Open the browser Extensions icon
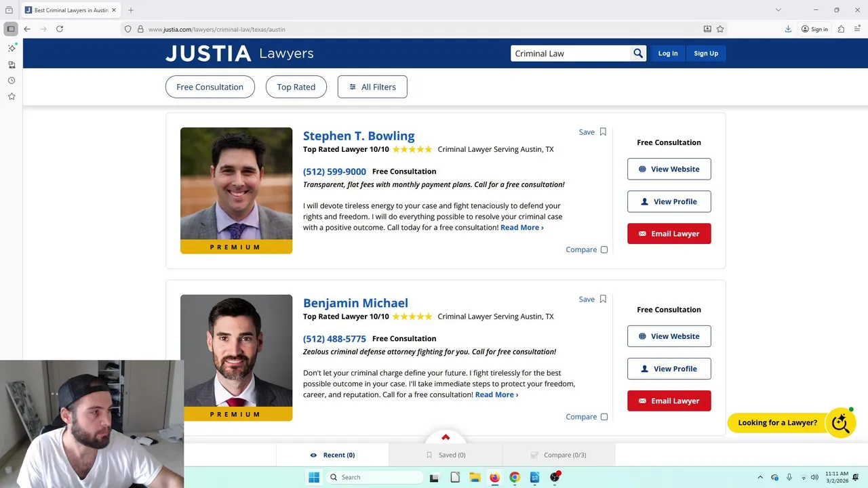The width and height of the screenshot is (868, 488). tap(841, 29)
